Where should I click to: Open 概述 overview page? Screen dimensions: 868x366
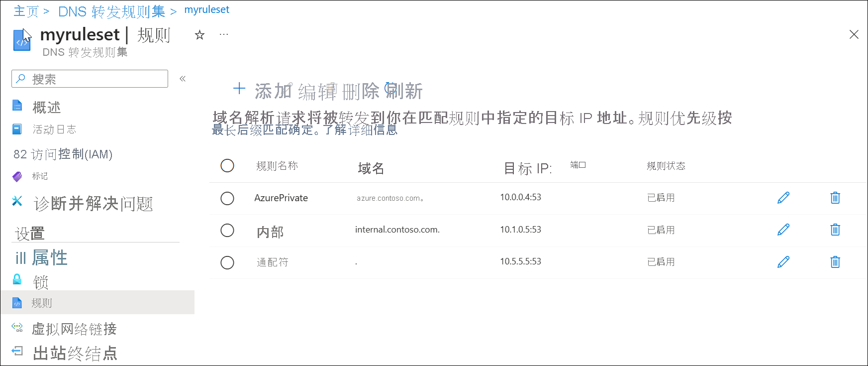point(46,107)
